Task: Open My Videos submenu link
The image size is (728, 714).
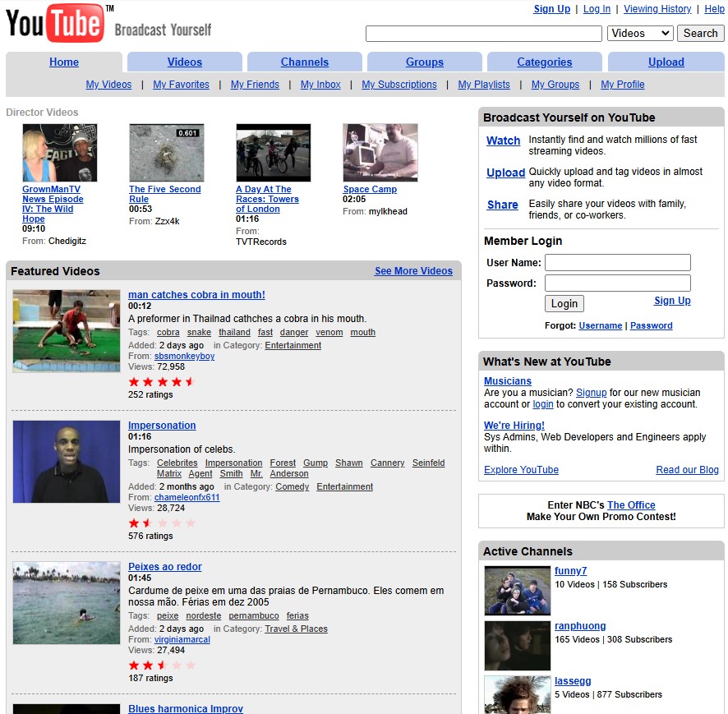Action: coord(108,85)
